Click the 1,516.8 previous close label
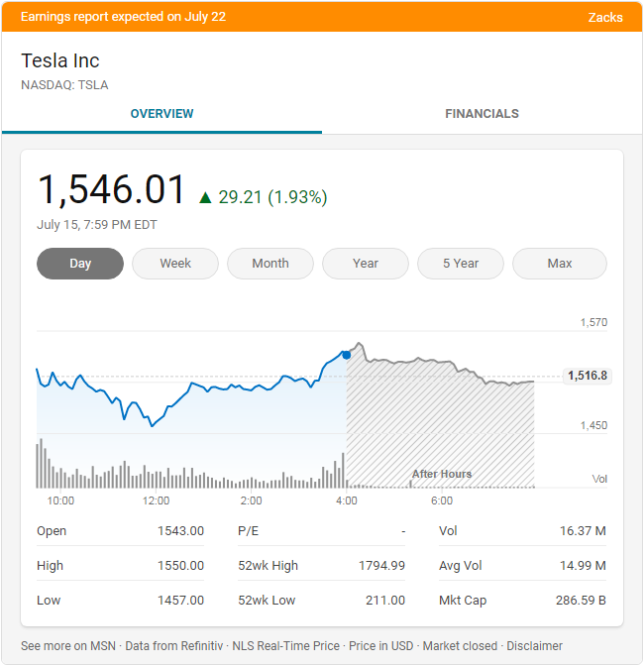Viewport: 644px width, 666px height. click(x=588, y=376)
